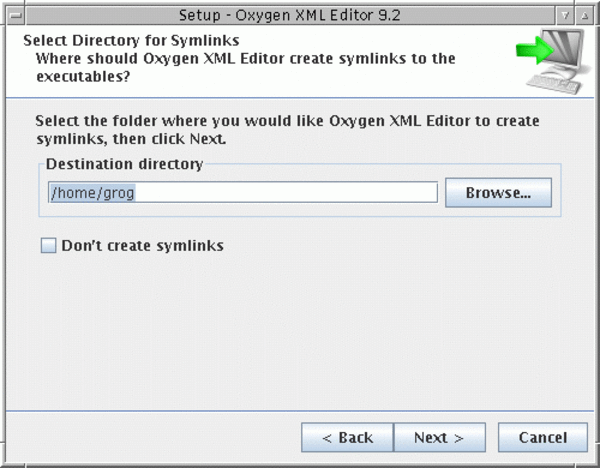600x468 pixels.
Task: Go back with the < Back button
Action: click(347, 437)
